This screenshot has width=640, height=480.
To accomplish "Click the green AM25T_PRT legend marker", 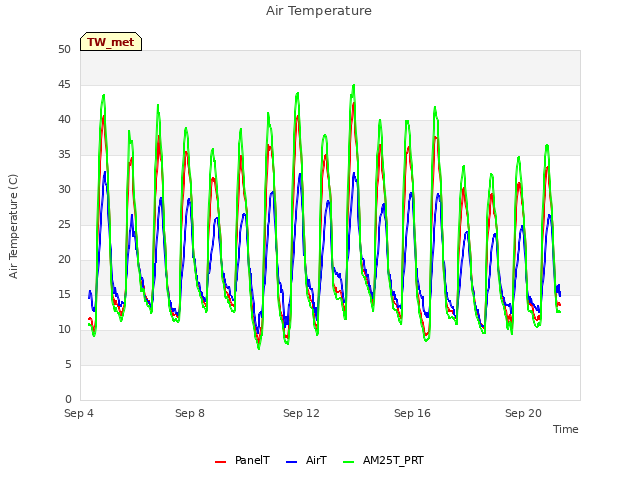I will (x=349, y=462).
